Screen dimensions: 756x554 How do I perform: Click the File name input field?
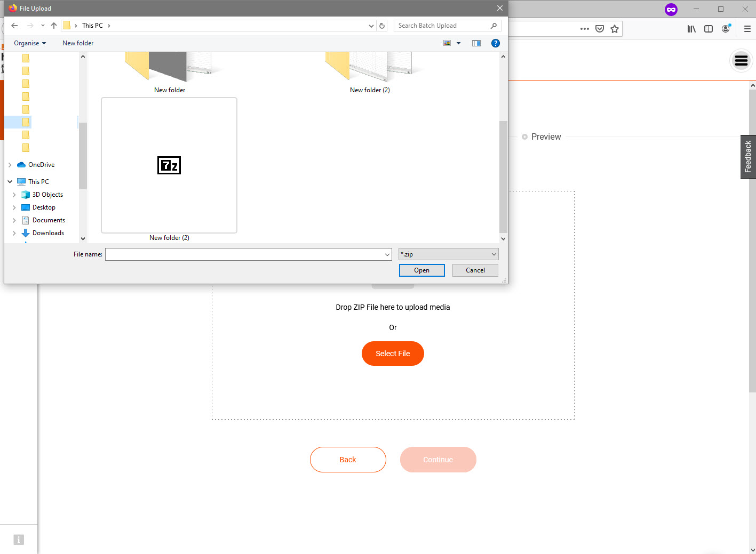248,254
